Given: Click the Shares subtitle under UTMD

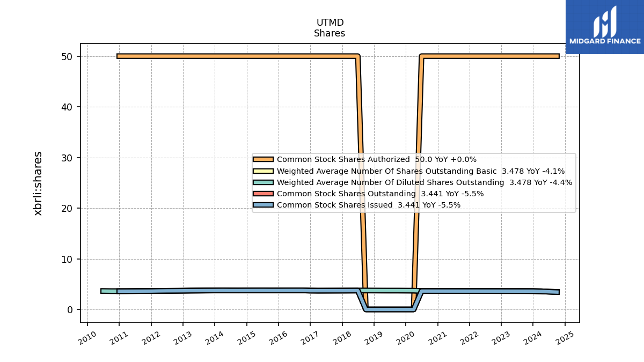Looking at the screenshot, I should (x=330, y=33).
